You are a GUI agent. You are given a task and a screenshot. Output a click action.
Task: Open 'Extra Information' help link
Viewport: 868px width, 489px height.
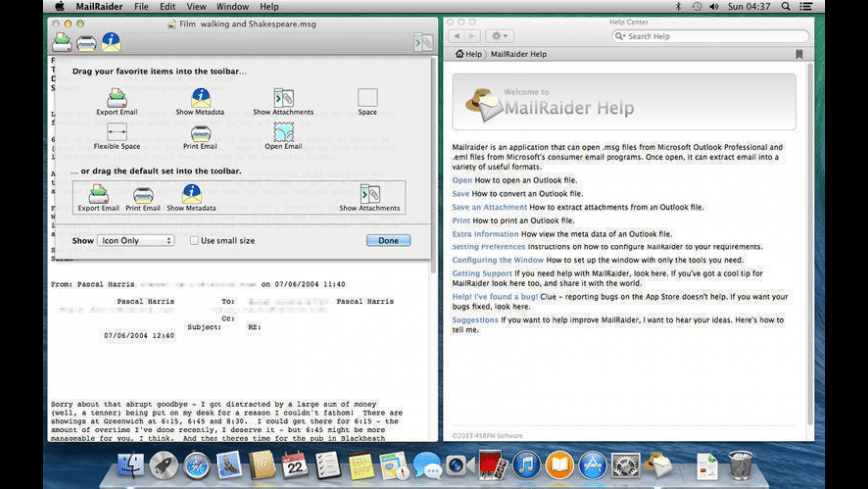click(485, 234)
